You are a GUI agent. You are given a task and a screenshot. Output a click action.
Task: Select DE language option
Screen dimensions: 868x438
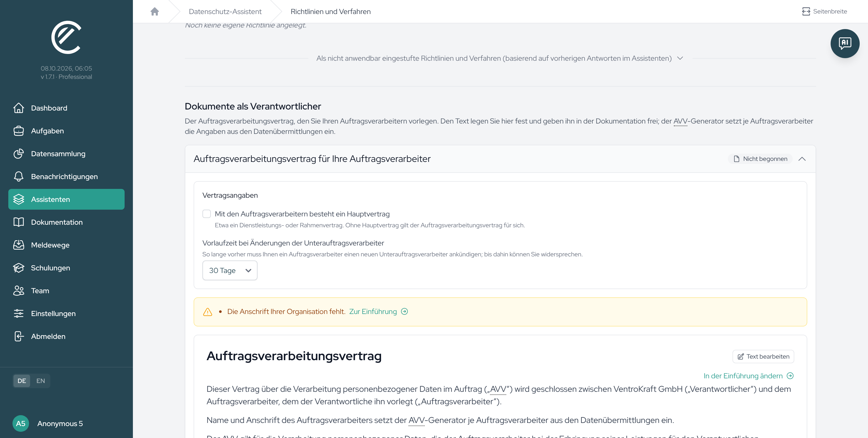point(22,381)
